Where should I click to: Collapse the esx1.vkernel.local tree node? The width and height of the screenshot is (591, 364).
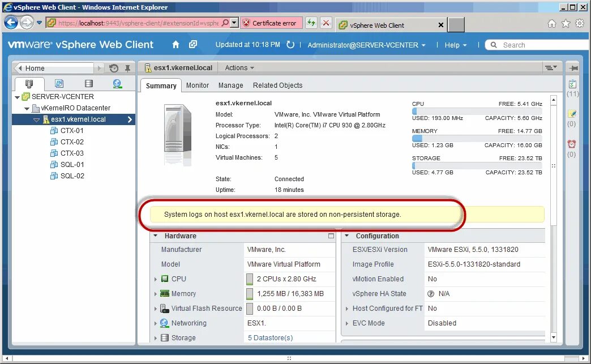pos(37,120)
